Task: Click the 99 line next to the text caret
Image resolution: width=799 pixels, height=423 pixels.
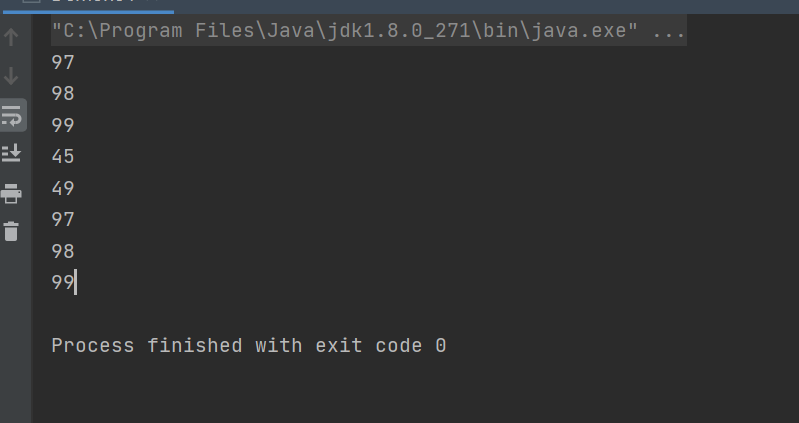Action: coord(63,282)
